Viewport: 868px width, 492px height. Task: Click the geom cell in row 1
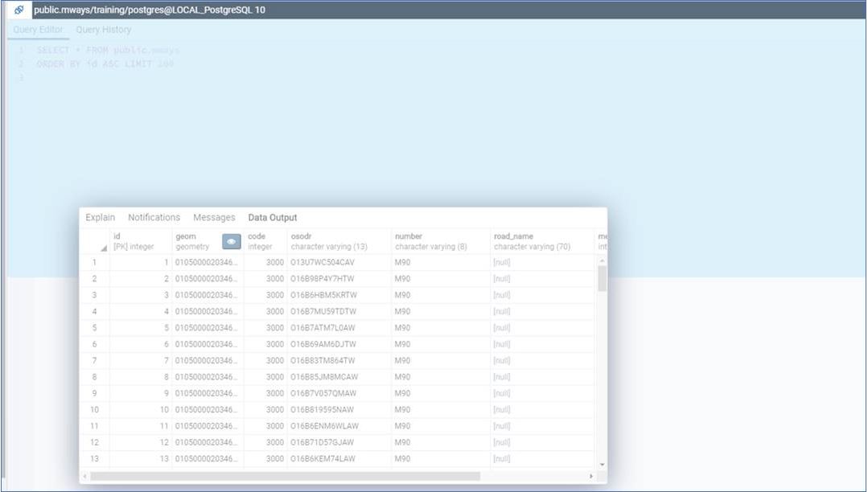point(208,262)
